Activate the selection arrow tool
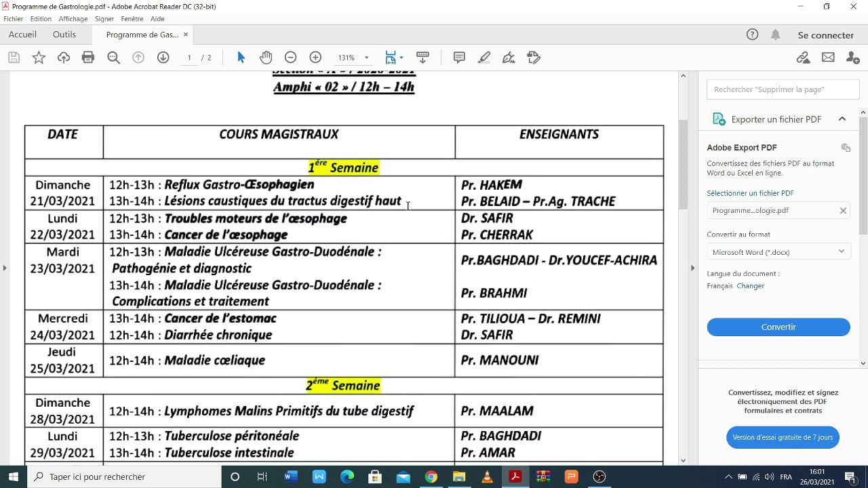The height and width of the screenshot is (488, 868). pos(241,58)
